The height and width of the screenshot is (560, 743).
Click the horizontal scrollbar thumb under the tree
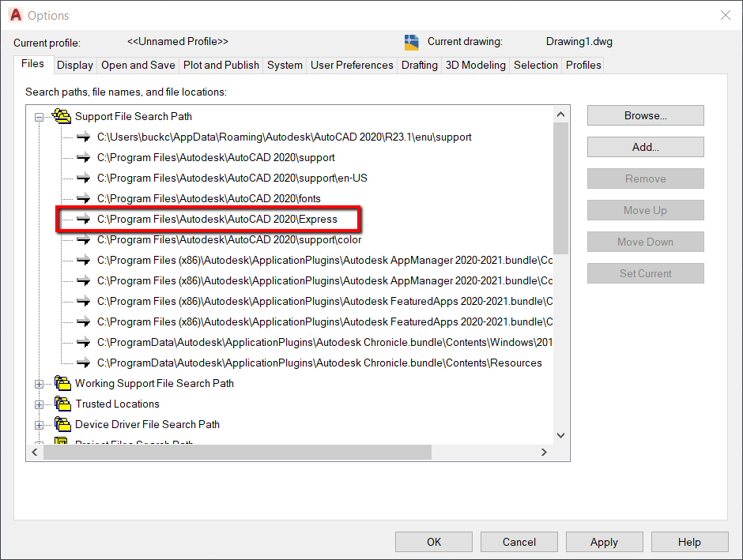(x=237, y=452)
